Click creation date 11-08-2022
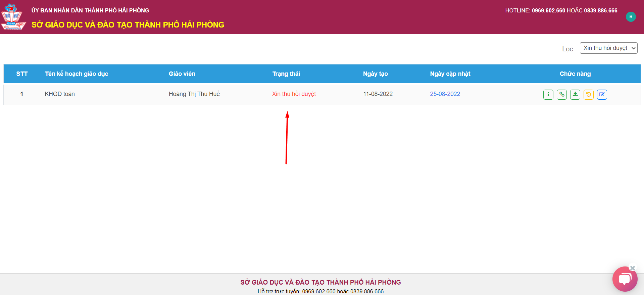This screenshot has height=295, width=644. [x=378, y=94]
